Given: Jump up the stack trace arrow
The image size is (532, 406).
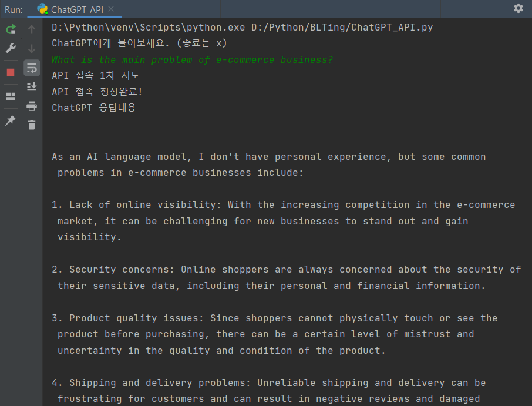Looking at the screenshot, I should click(32, 29).
